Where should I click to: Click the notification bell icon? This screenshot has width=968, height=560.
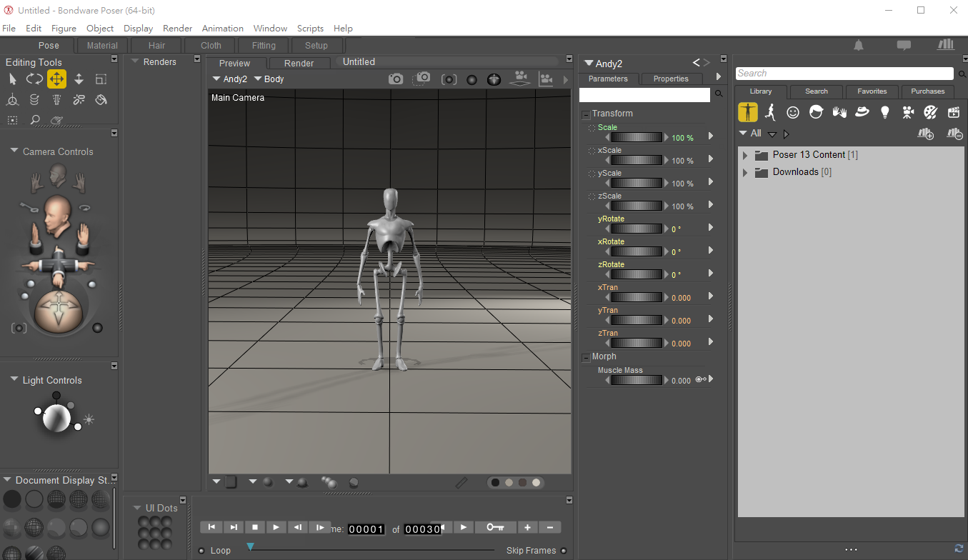click(x=859, y=45)
